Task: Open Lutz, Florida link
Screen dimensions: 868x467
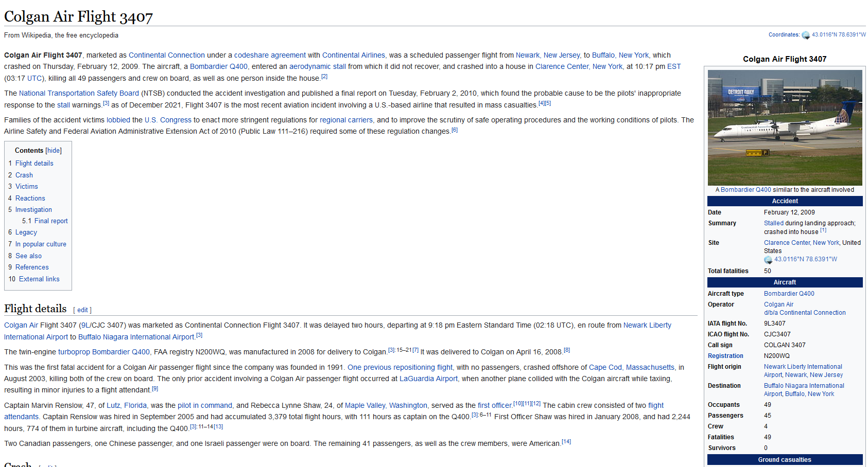Action: tap(127, 406)
